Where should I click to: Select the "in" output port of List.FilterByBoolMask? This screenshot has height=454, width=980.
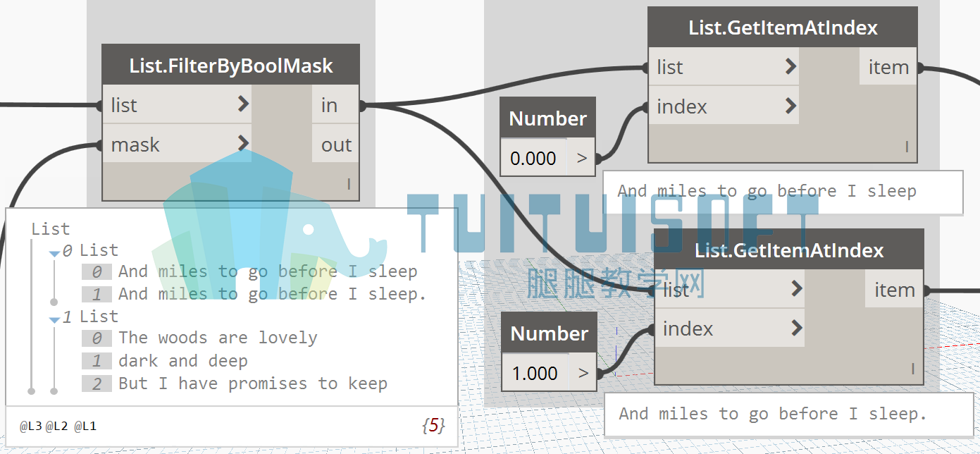335,106
